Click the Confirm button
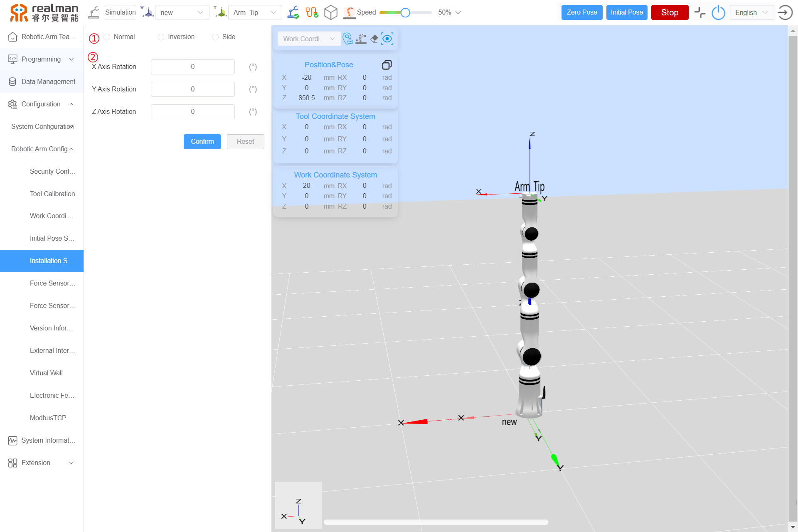This screenshot has width=798, height=532. (x=202, y=141)
